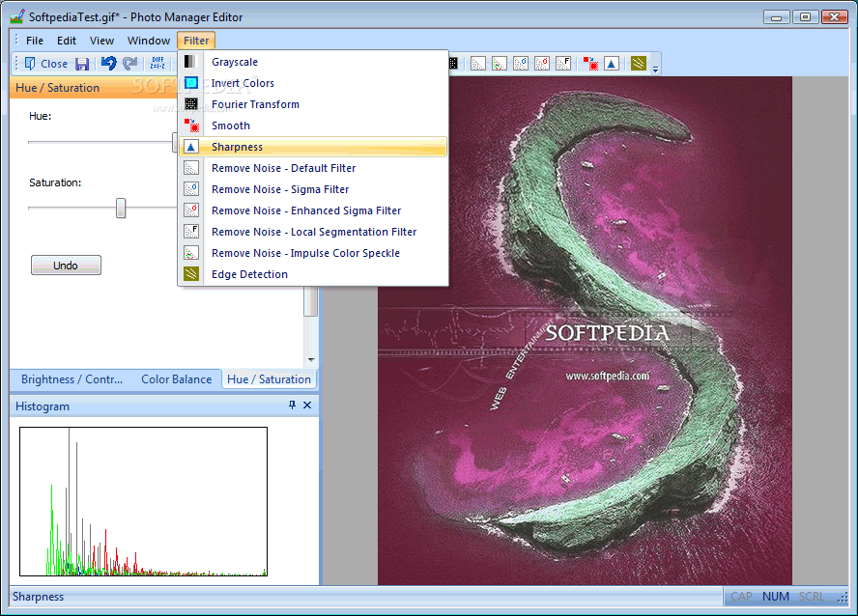The width and height of the screenshot is (858, 616).
Task: Click panel scrollbar down arrow
Action: click(x=311, y=359)
